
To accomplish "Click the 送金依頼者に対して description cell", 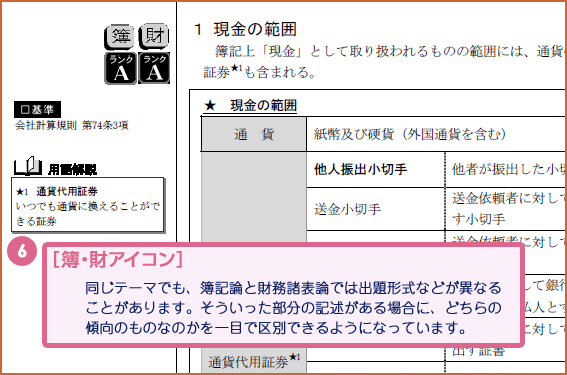I will (x=506, y=209).
